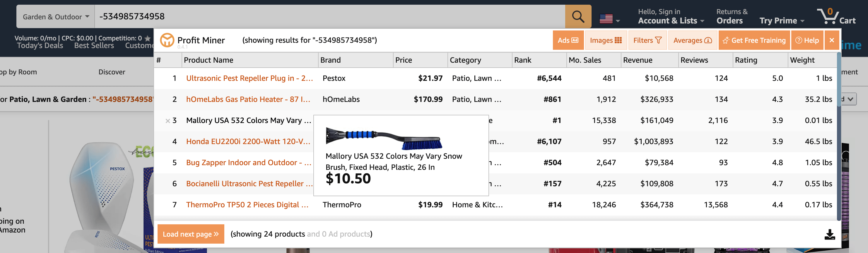The width and height of the screenshot is (868, 253).
Task: Click the orange search magnifier icon
Action: (577, 16)
